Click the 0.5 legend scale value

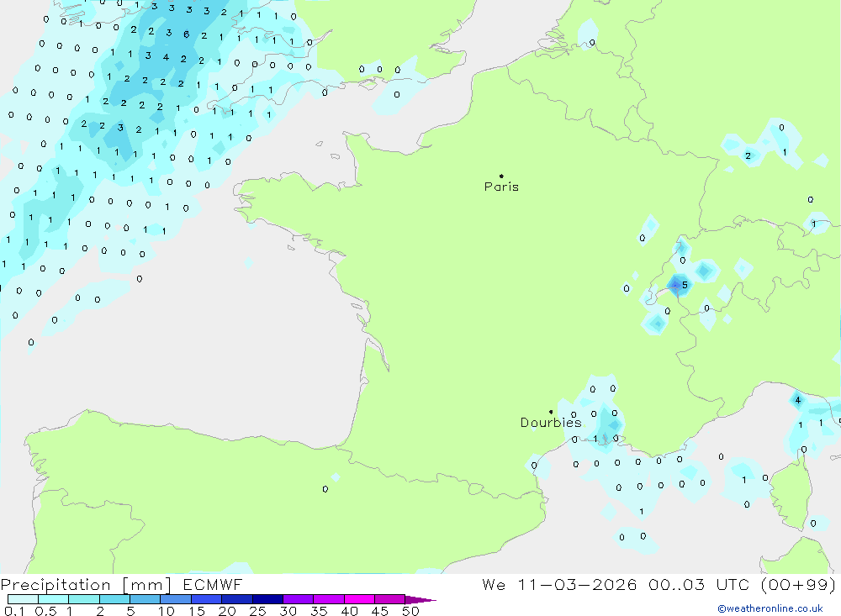click(45, 611)
